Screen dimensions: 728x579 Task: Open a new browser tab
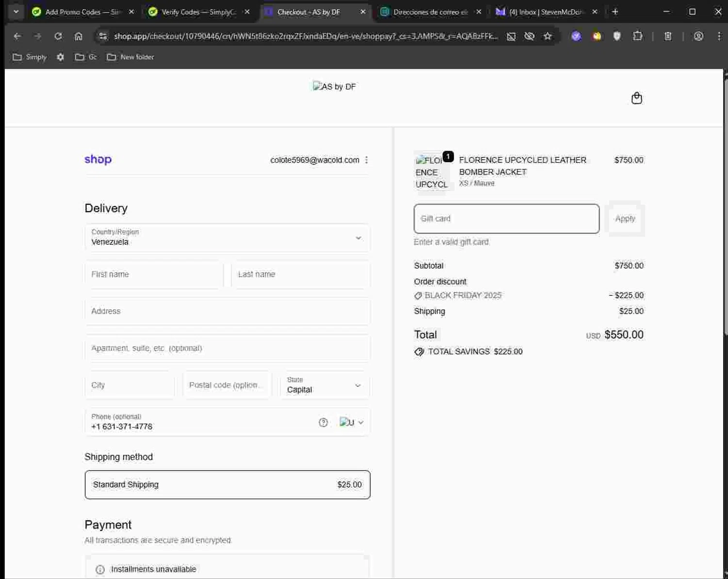615,12
